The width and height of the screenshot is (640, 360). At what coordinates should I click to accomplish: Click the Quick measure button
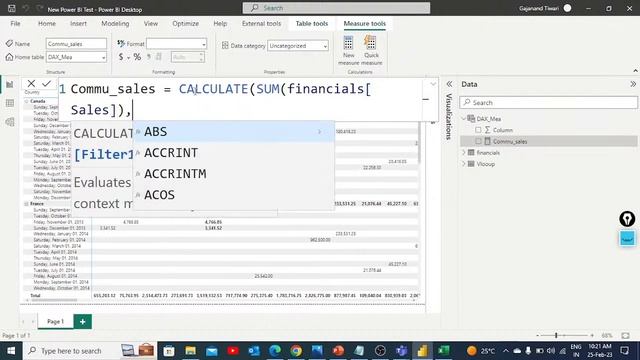click(371, 50)
